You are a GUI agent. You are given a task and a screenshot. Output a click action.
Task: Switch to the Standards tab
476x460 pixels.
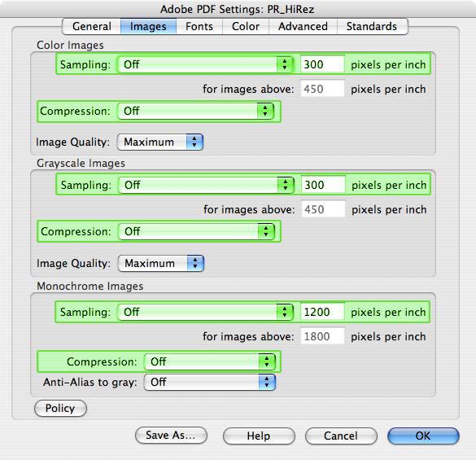pos(372,26)
